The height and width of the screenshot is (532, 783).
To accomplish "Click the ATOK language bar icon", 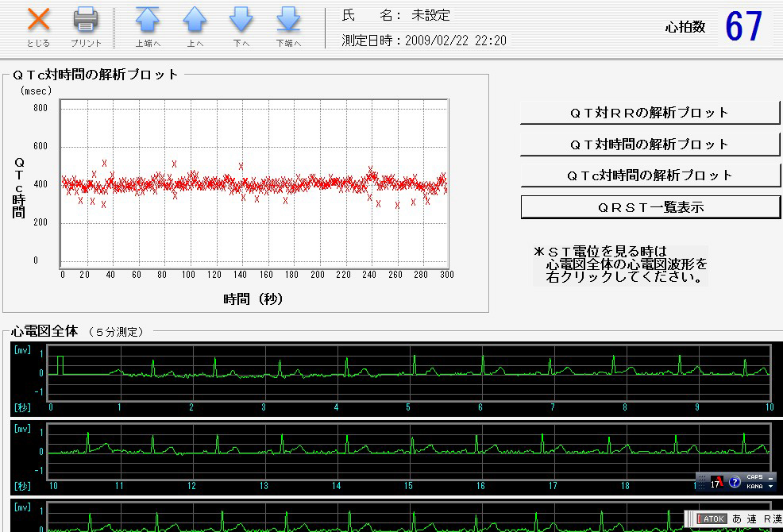I will click(711, 519).
